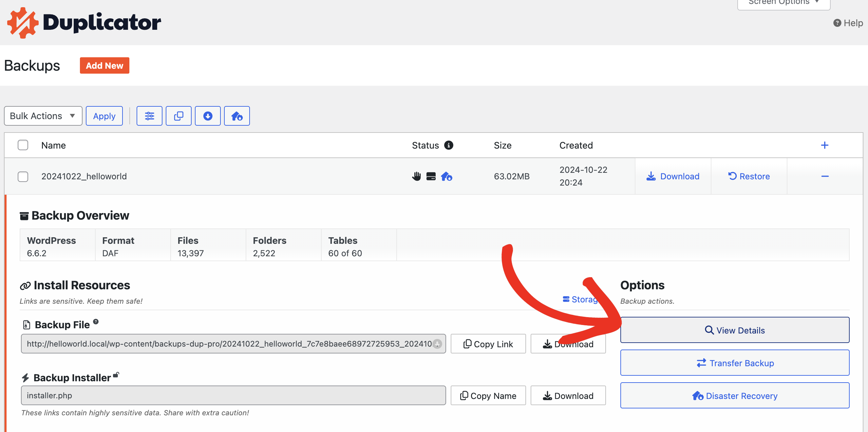Click the WordPress 6.6.2 overview cell
Screen dimensions: 868x432
click(58, 245)
